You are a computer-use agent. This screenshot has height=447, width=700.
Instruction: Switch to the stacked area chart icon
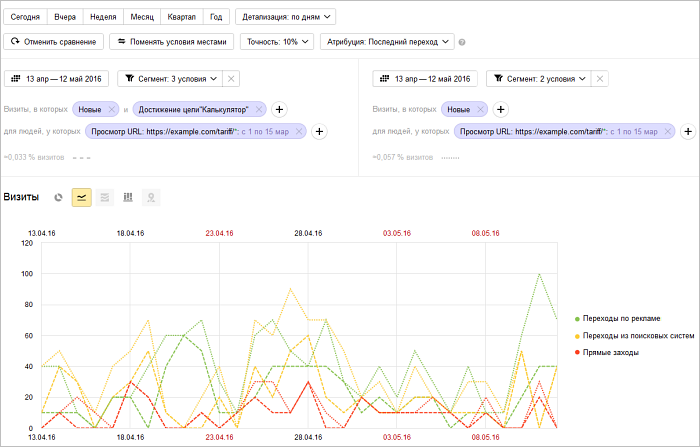tap(105, 198)
